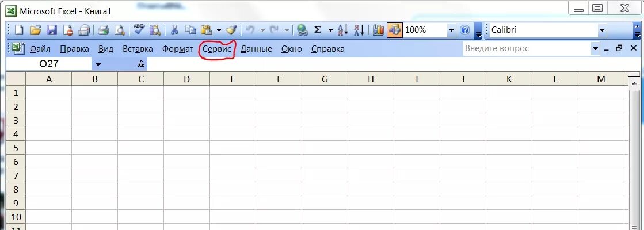Click the AutoSum sigma icon
The height and width of the screenshot is (230, 644).
pyautogui.click(x=318, y=30)
